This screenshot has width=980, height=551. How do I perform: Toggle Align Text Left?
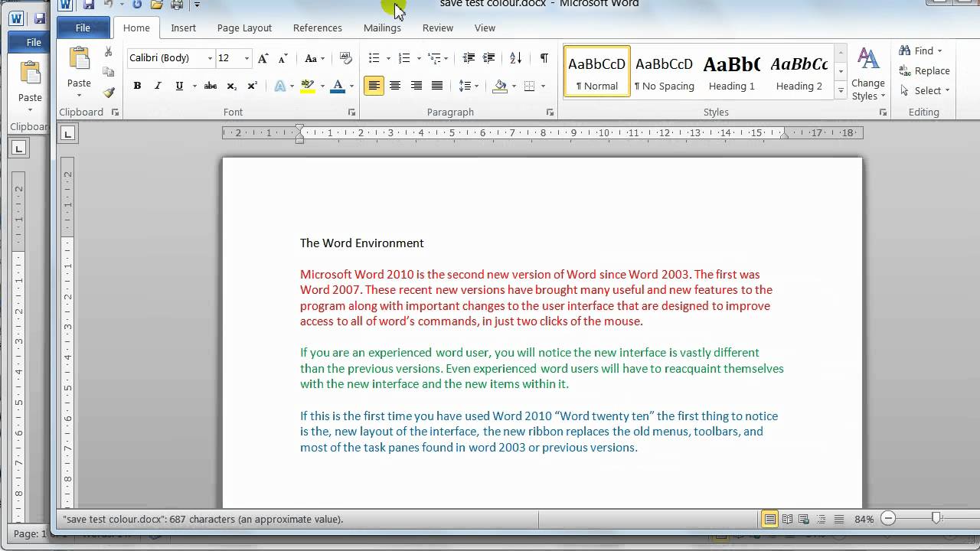(x=374, y=86)
